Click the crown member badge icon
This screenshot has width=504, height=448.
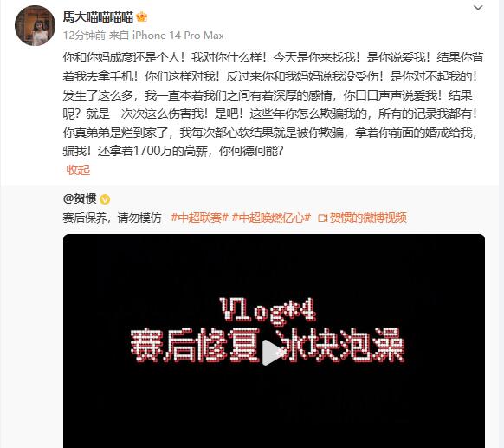[x=141, y=16]
